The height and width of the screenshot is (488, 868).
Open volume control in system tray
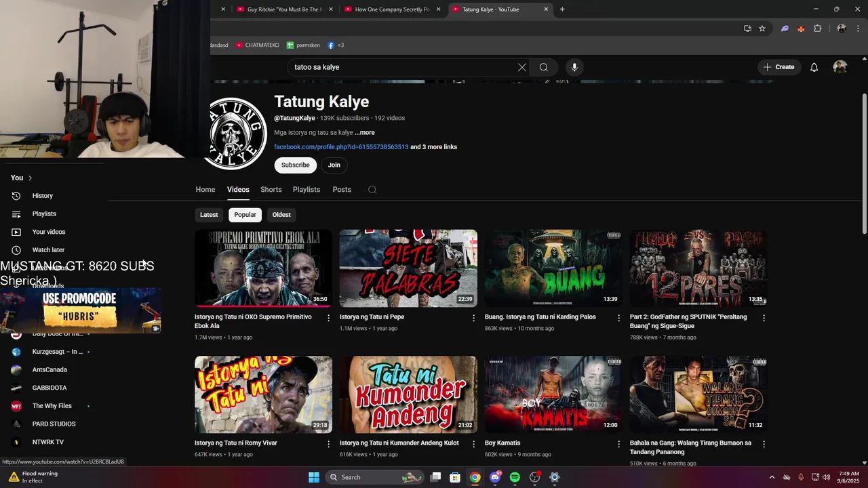(826, 477)
